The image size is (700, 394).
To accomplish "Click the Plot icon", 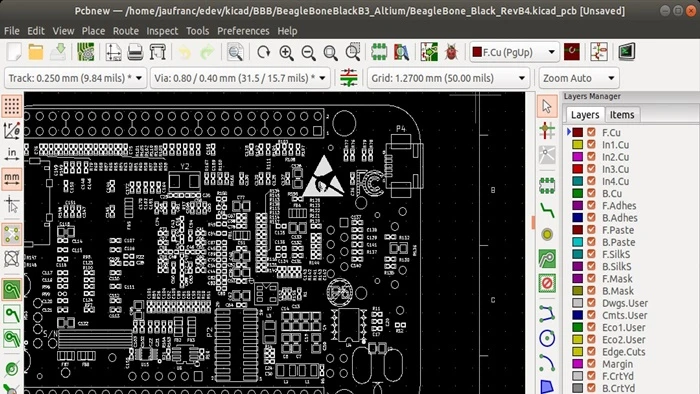I will tap(158, 52).
